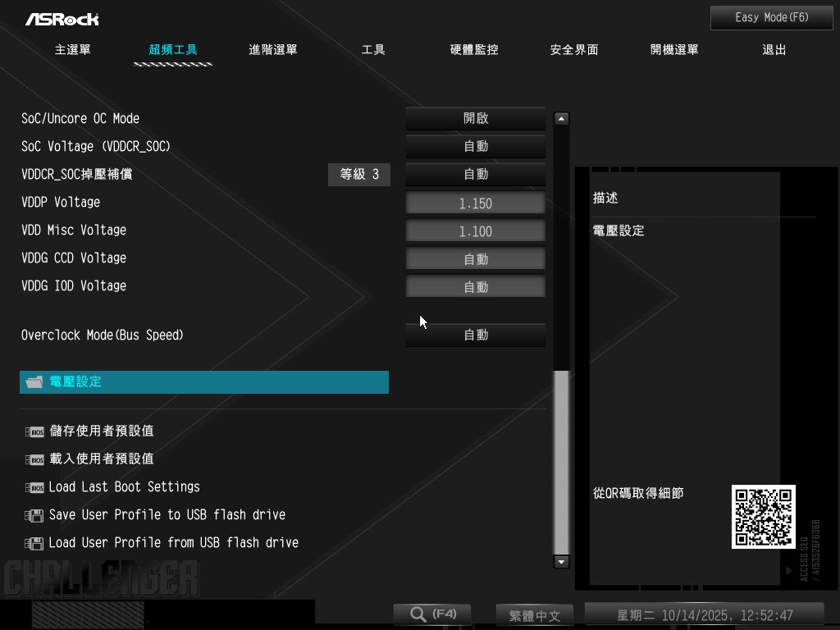Click floppy icon for Save User Profile to USB
This screenshot has height=630, width=840.
point(34,515)
